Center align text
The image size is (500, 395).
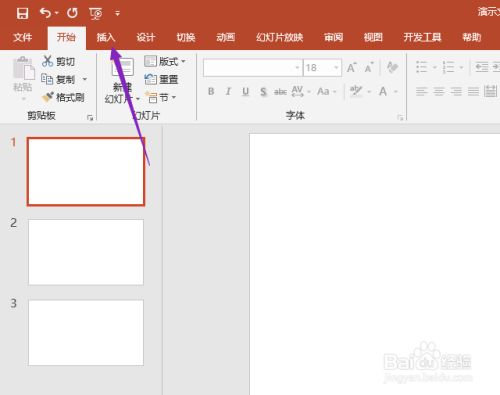(x=439, y=91)
